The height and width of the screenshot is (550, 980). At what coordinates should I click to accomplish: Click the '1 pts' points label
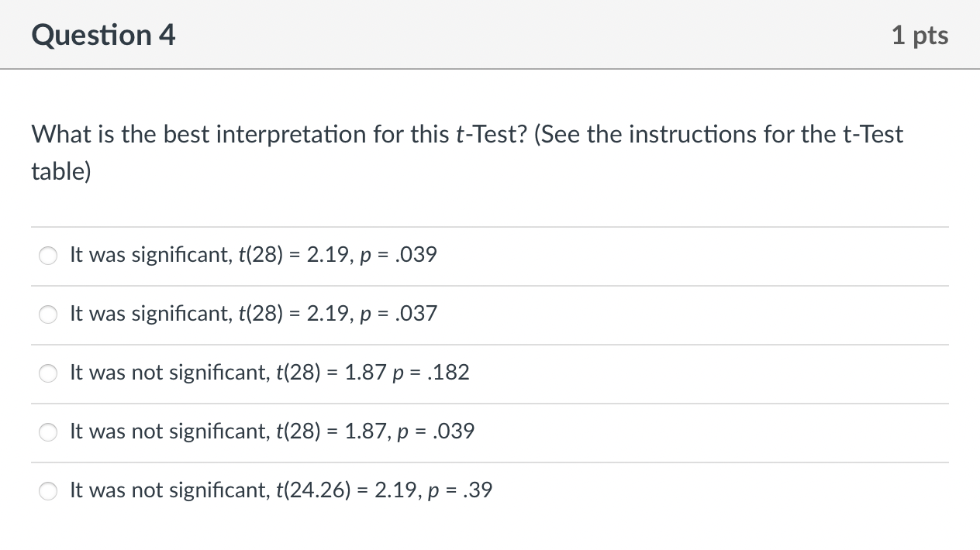tap(920, 35)
